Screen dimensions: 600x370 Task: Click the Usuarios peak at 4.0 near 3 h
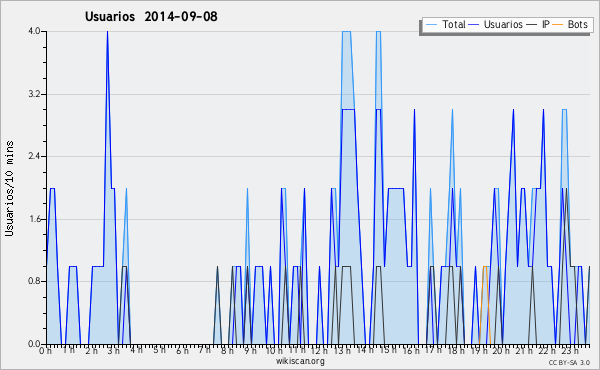coord(108,32)
